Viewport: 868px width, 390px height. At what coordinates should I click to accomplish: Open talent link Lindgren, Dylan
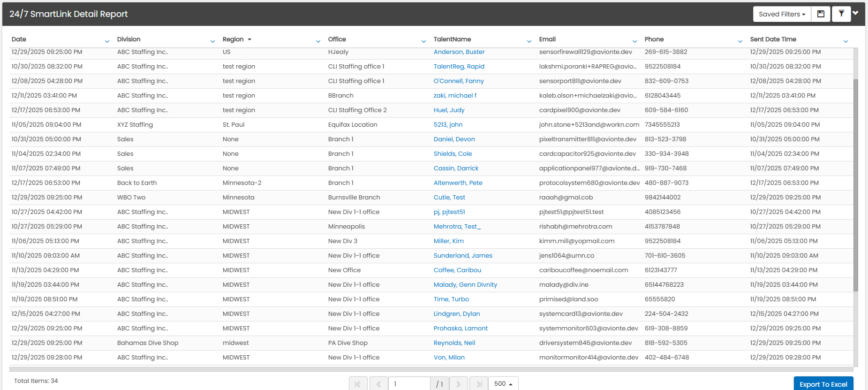[x=457, y=314]
